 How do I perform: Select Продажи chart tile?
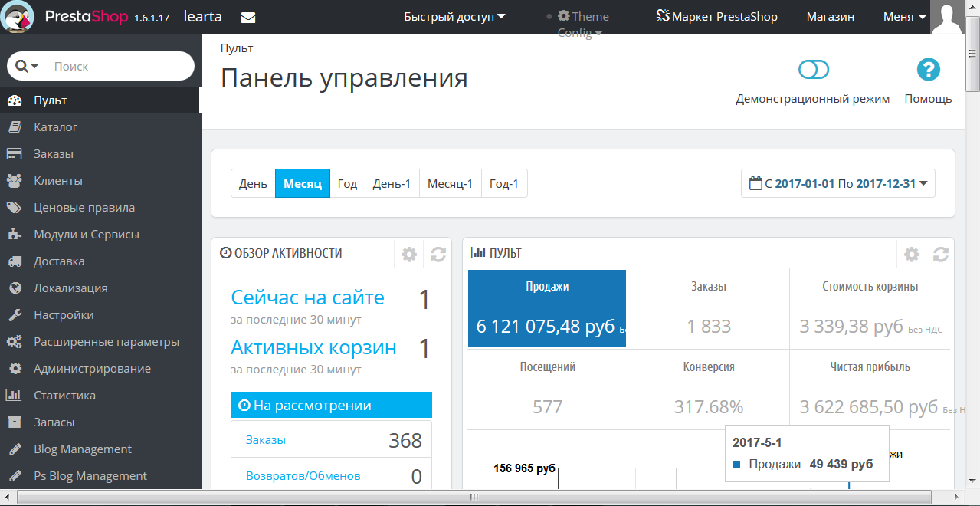pyautogui.click(x=547, y=308)
